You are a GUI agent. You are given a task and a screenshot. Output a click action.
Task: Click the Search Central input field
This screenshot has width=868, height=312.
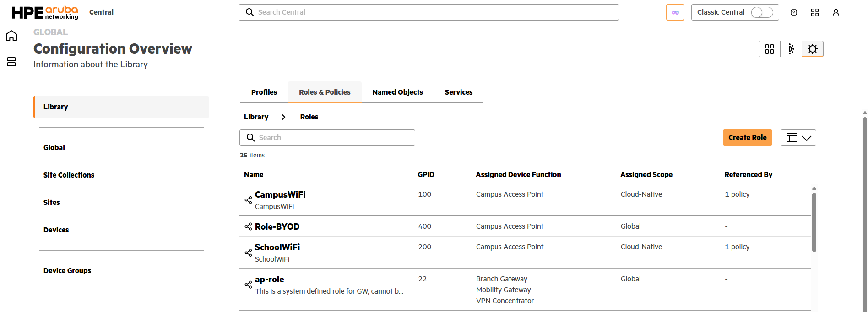click(429, 12)
